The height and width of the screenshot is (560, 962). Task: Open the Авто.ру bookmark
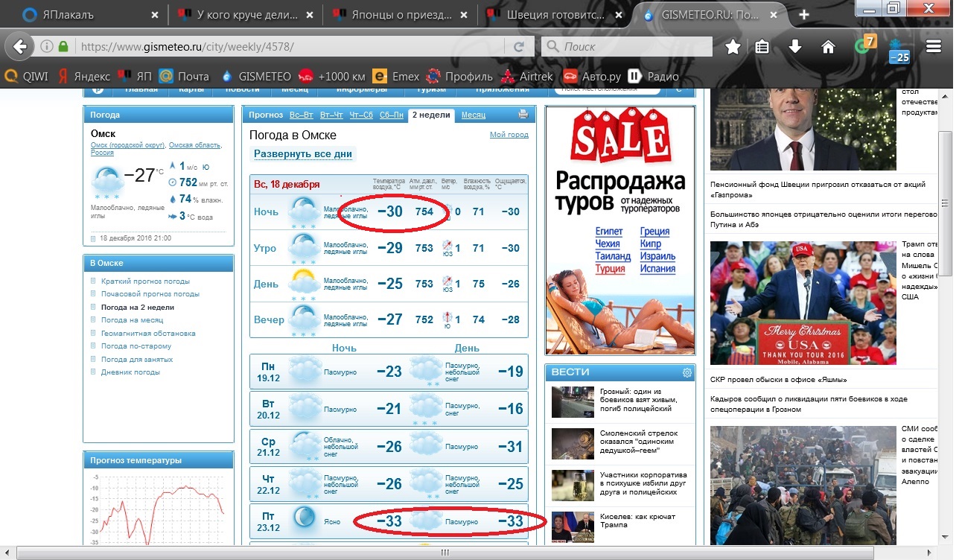(x=592, y=76)
